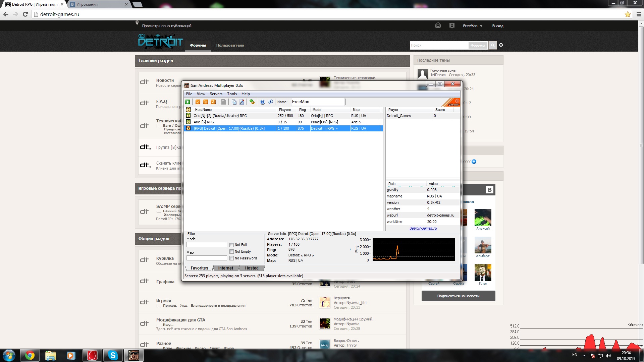Screen dimensions: 644x362
Task: Click the Add Server checkmark icon
Action: pyautogui.click(x=198, y=102)
